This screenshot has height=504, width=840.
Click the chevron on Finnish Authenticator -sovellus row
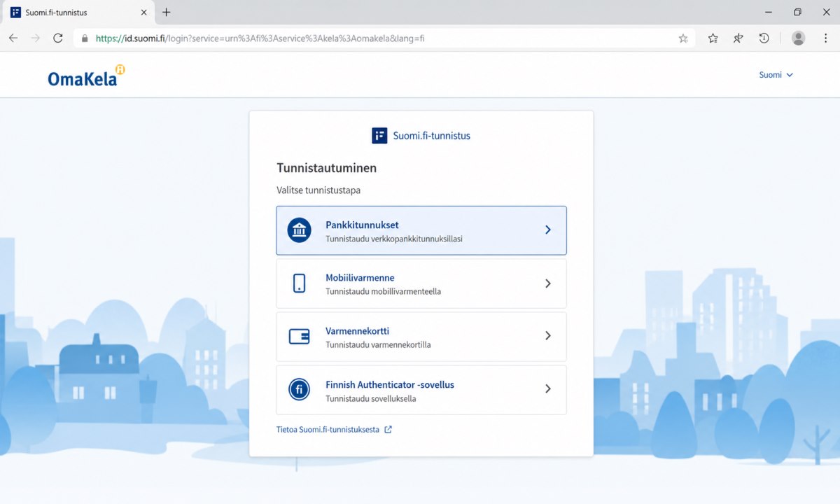click(x=548, y=389)
